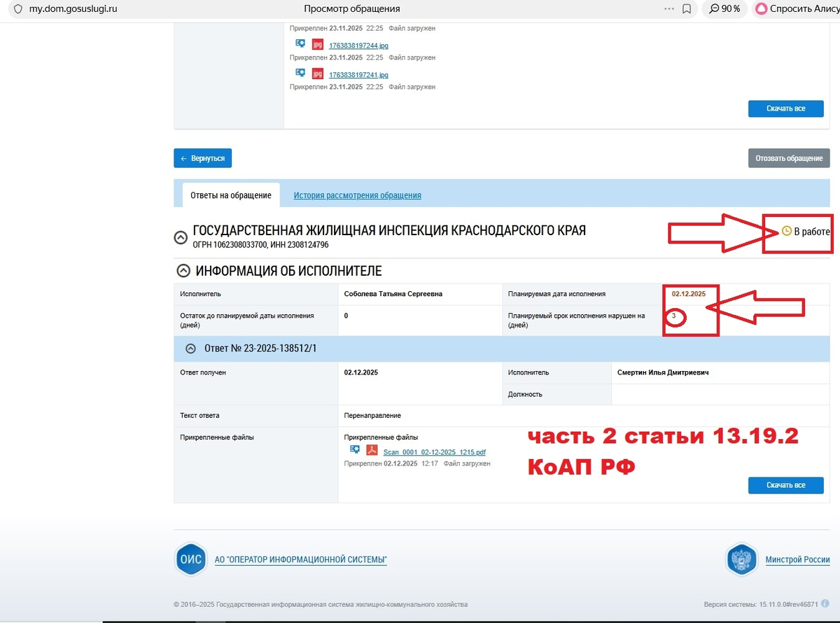Collapse the Информация об исполнителе section

click(x=183, y=270)
